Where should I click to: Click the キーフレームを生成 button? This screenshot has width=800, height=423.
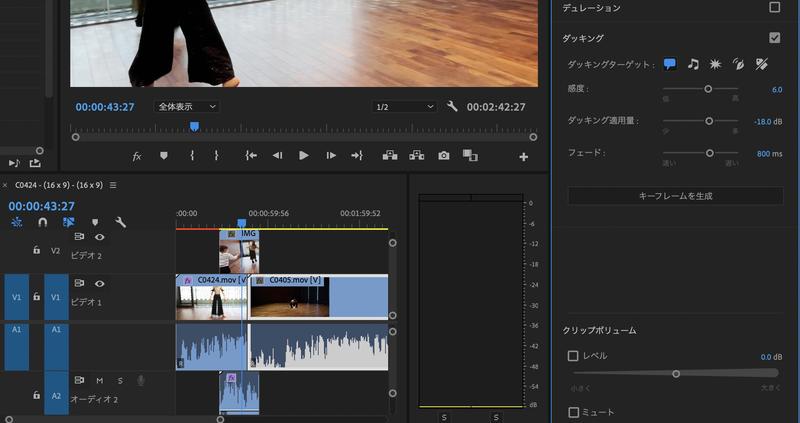[675, 196]
